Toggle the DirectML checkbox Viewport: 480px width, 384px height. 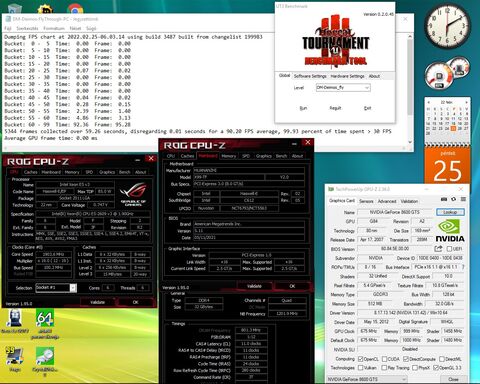(442, 359)
